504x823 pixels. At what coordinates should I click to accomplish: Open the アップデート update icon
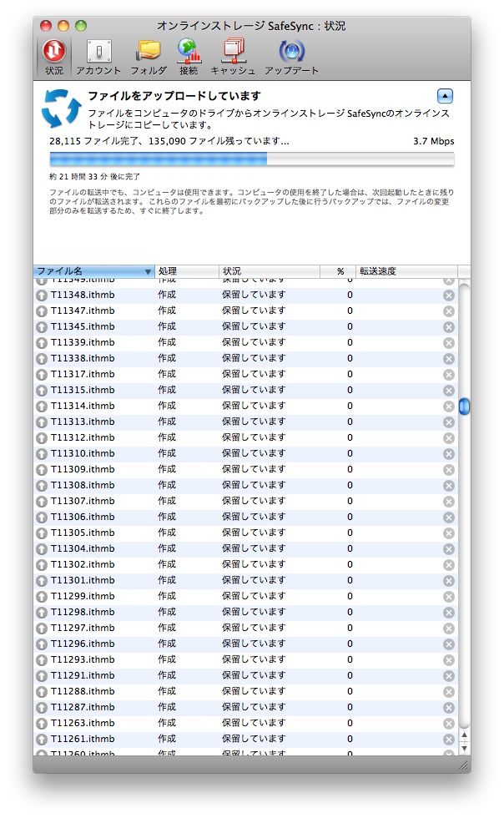click(291, 57)
